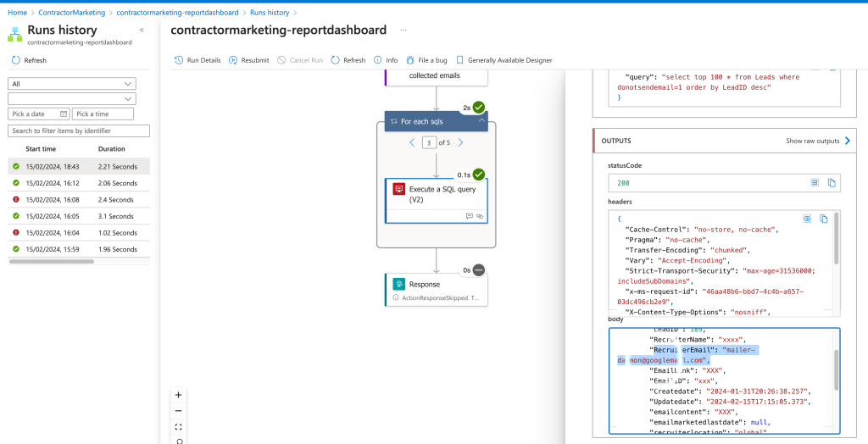Open the All status filter dropdown
868x444 pixels.
[x=72, y=84]
